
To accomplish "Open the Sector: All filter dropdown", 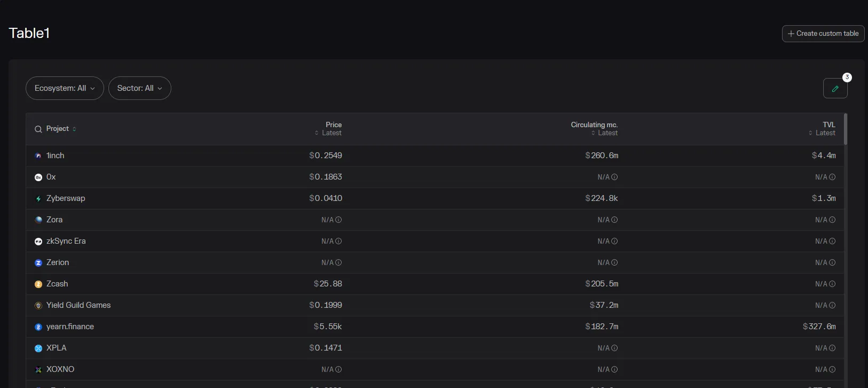I will click(x=140, y=88).
